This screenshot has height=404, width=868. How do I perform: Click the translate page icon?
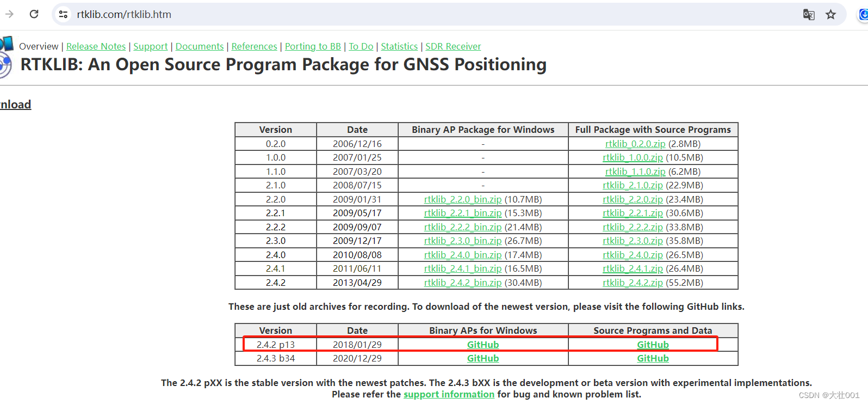click(x=809, y=15)
